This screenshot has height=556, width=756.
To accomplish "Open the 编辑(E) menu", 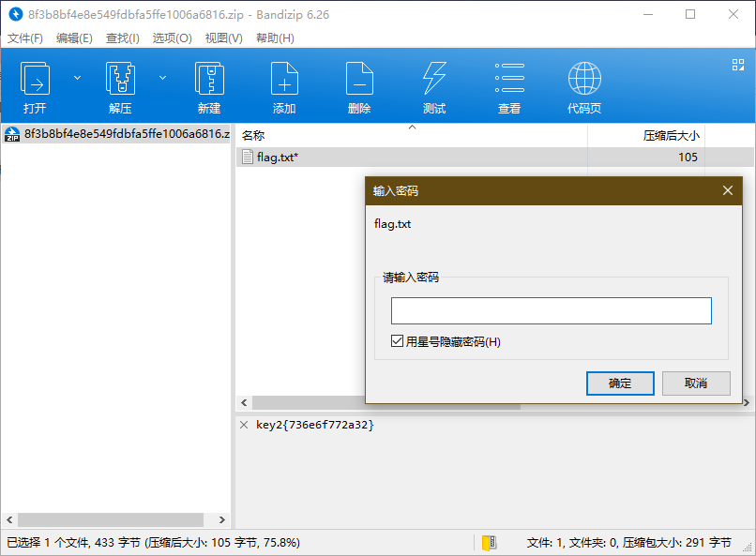I will (74, 38).
